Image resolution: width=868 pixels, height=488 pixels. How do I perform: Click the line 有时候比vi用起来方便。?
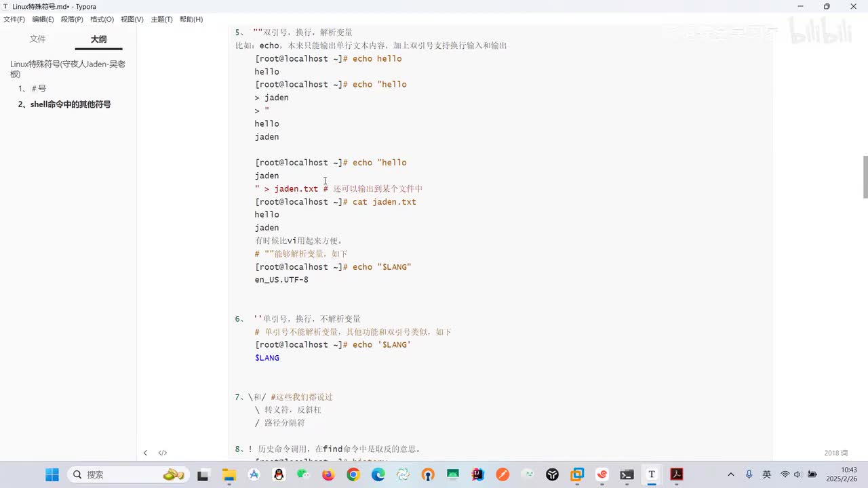299,241
